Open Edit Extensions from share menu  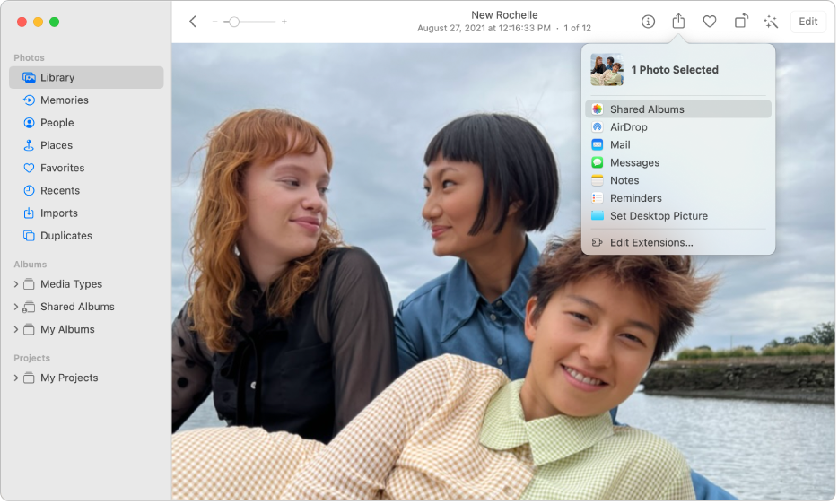(651, 243)
